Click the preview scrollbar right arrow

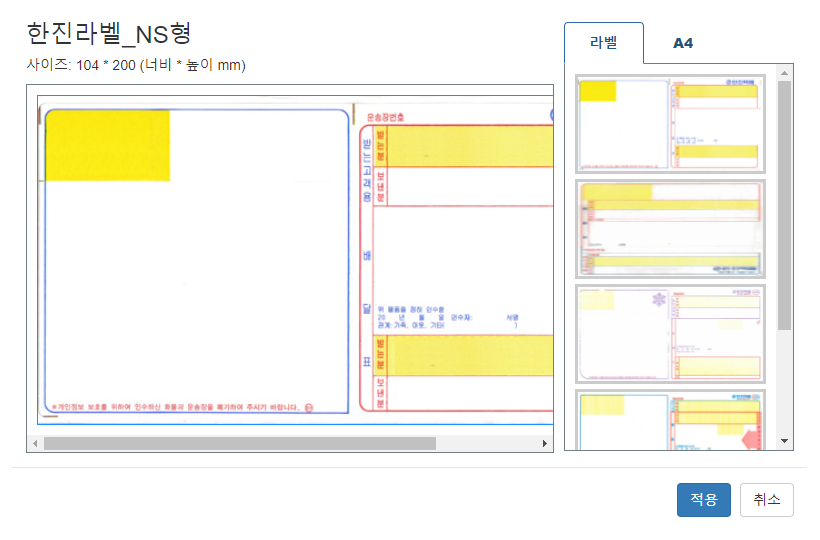(x=544, y=443)
